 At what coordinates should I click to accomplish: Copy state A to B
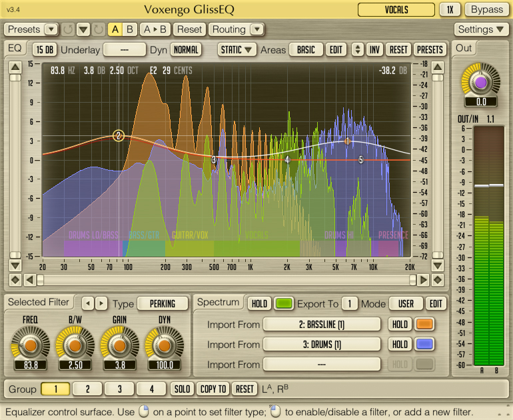pos(155,29)
